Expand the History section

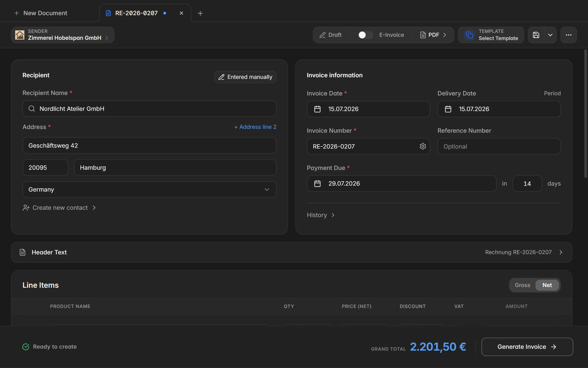(321, 215)
